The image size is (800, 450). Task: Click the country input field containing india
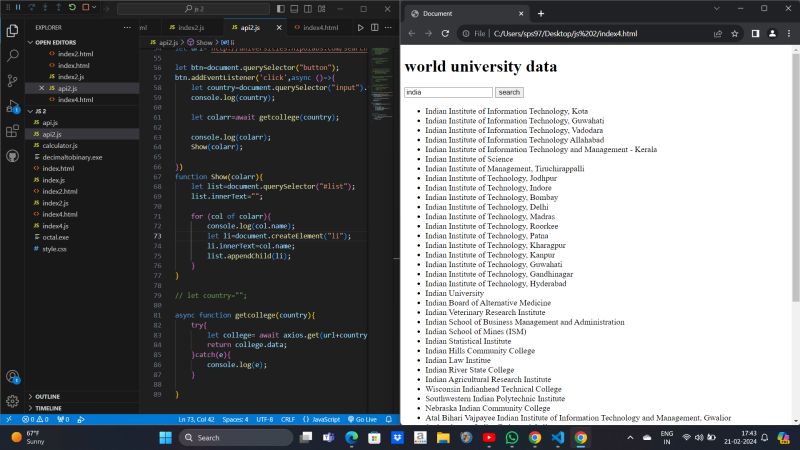click(x=448, y=92)
